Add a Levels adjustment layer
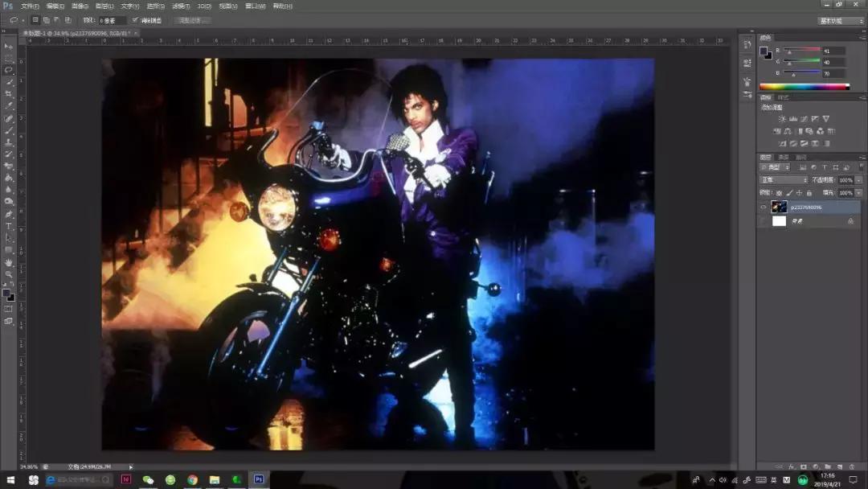This screenshot has width=868, height=489. click(792, 119)
